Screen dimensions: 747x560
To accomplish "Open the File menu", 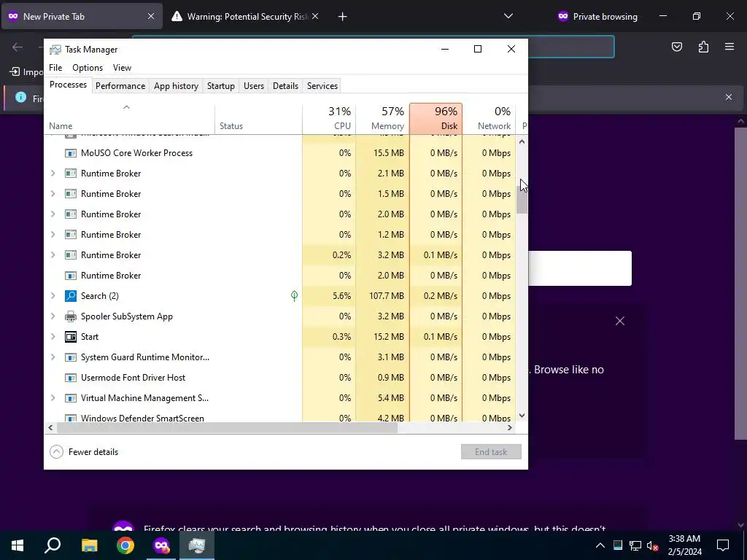I will tap(55, 68).
